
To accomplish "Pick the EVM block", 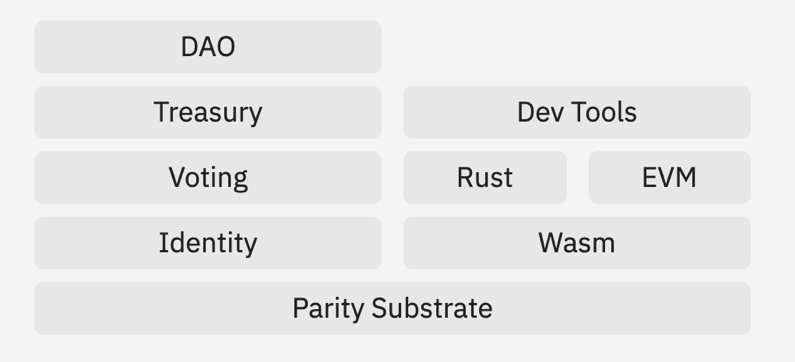I will coord(670,177).
